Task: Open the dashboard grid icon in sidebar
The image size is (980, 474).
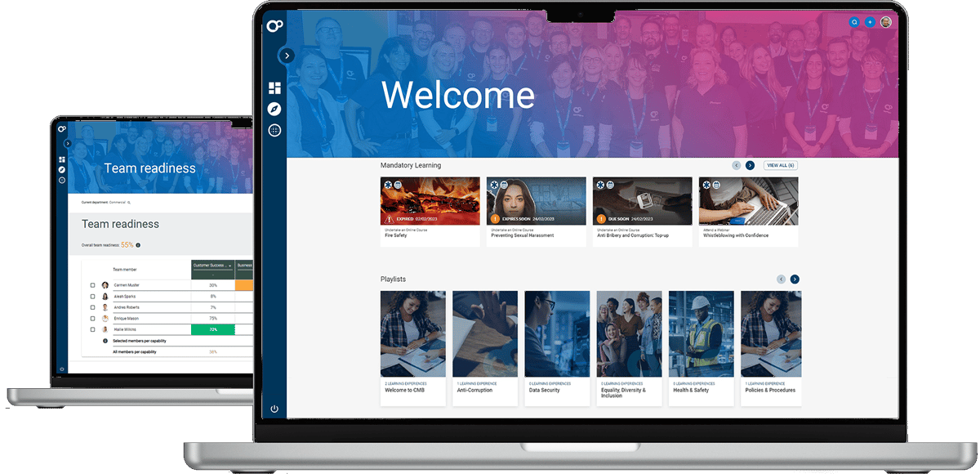Action: [274, 87]
